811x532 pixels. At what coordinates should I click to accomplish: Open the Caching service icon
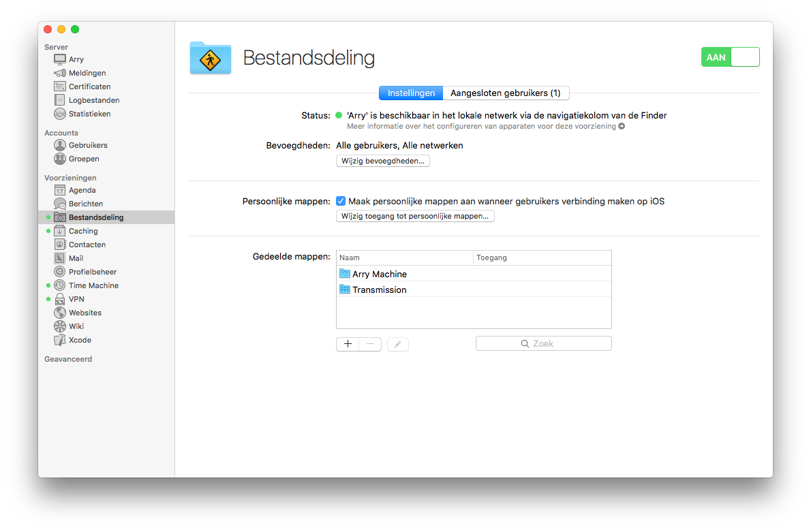[60, 231]
